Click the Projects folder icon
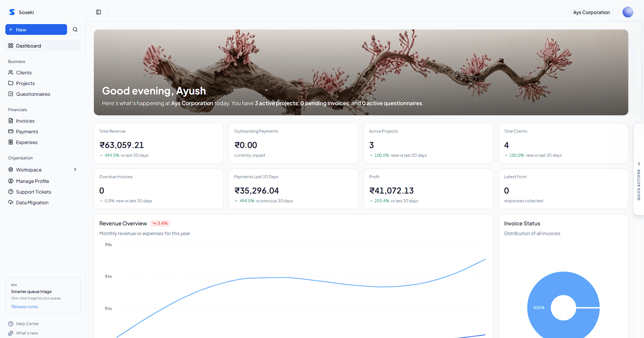 [11, 83]
